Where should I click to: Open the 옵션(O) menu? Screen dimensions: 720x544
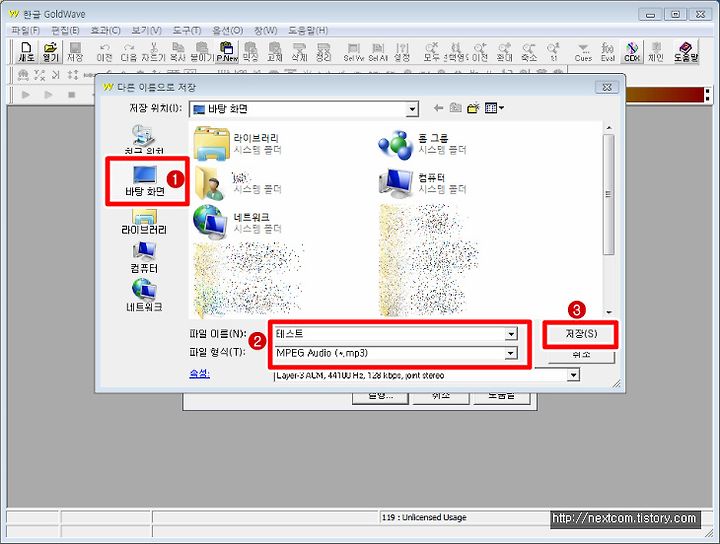227,30
